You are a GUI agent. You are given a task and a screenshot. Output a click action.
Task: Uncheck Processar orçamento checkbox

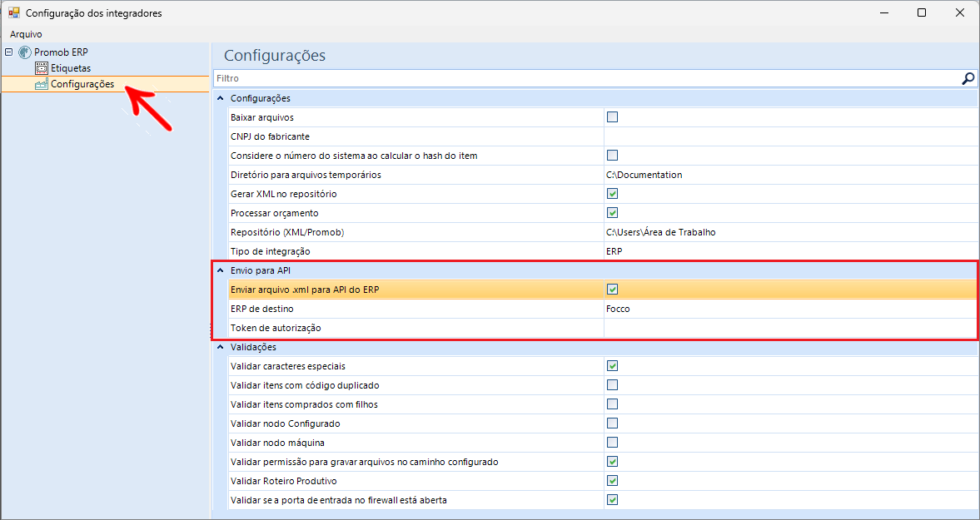[x=613, y=213]
